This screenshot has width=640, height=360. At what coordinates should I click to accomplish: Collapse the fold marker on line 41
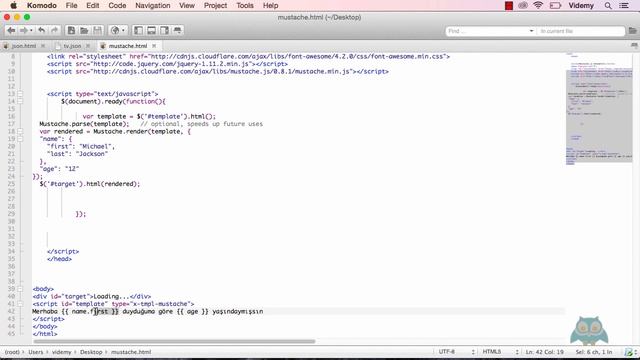tap(20, 304)
